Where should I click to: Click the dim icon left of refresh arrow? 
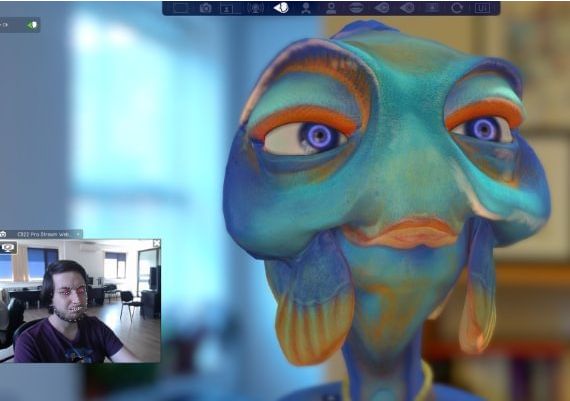[x=432, y=8]
